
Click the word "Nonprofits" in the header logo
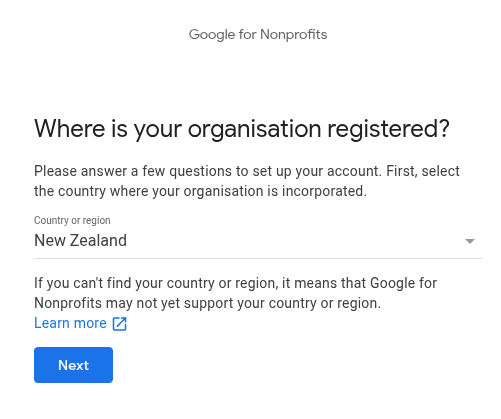tap(294, 35)
